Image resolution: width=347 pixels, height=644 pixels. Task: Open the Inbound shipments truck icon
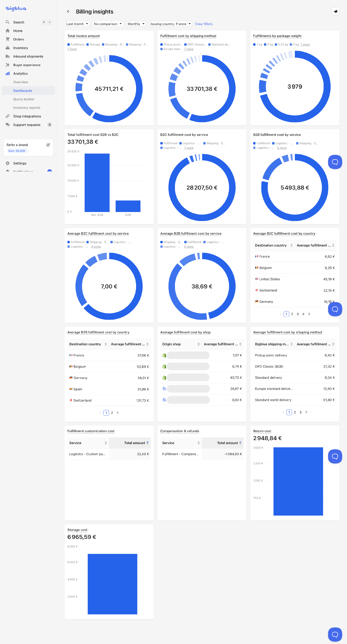[x=8, y=57]
